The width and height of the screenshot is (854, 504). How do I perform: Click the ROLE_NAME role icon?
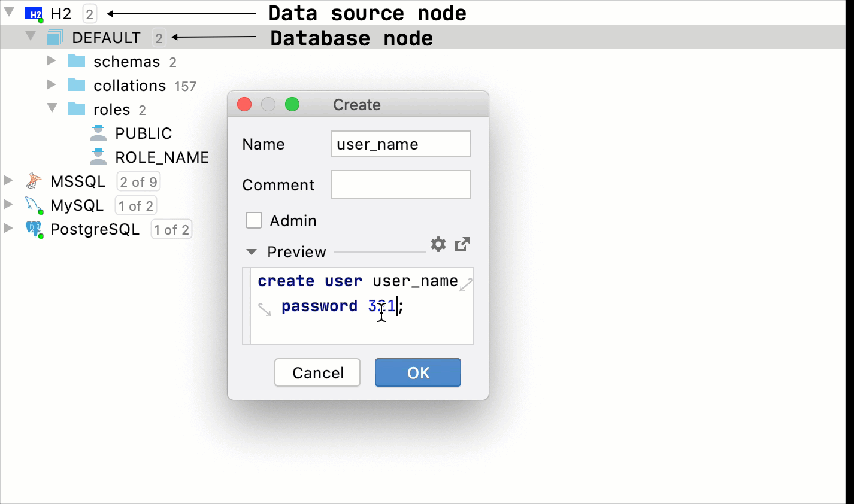click(x=98, y=157)
